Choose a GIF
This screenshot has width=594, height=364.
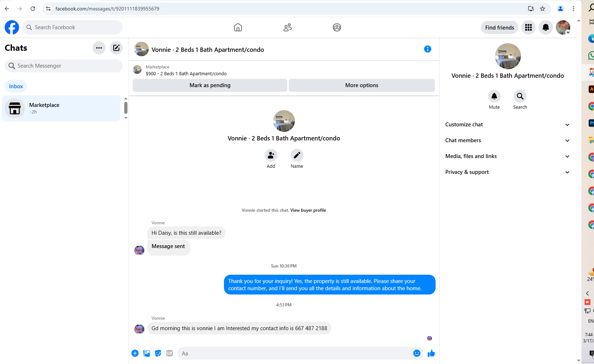click(x=170, y=353)
